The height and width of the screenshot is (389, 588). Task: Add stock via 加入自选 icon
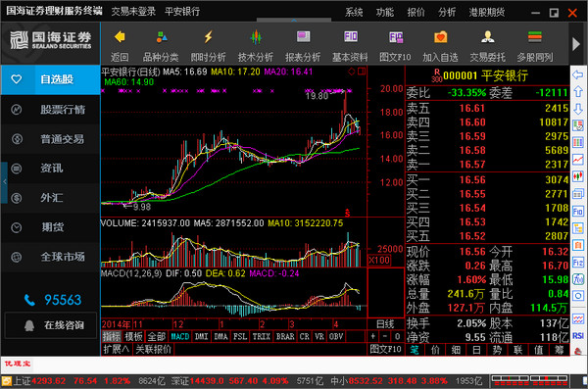coord(441,37)
